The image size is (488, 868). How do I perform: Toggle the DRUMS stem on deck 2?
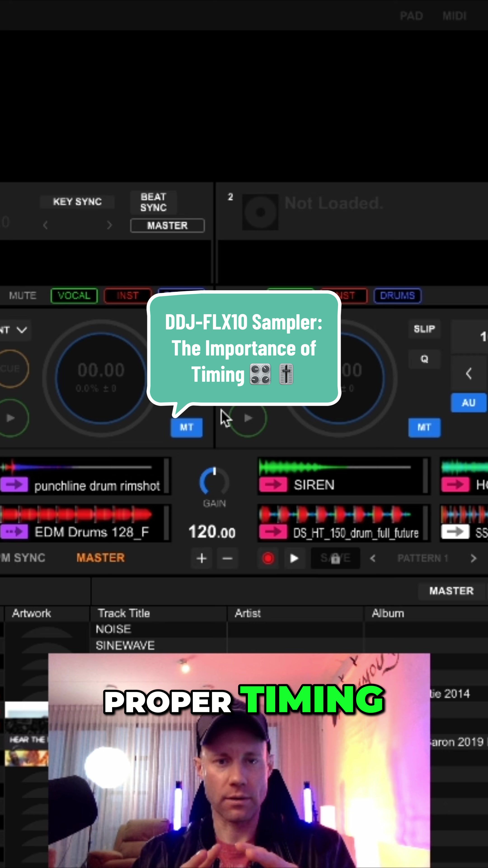point(397,295)
